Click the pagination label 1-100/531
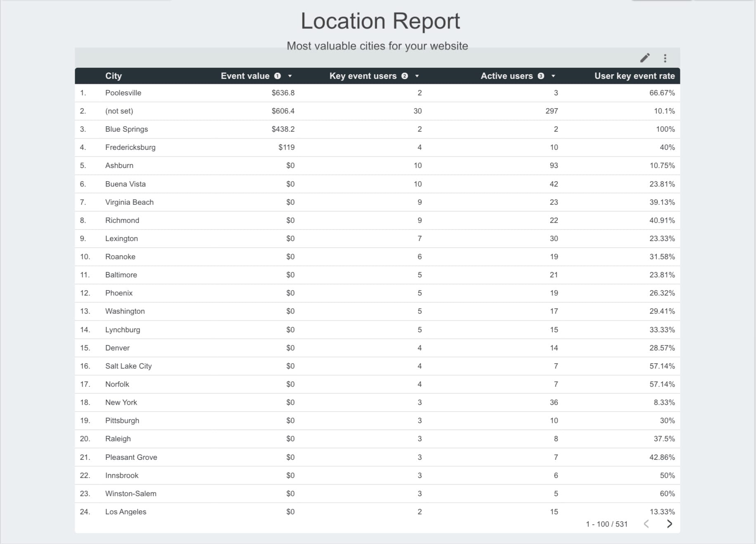 point(606,524)
